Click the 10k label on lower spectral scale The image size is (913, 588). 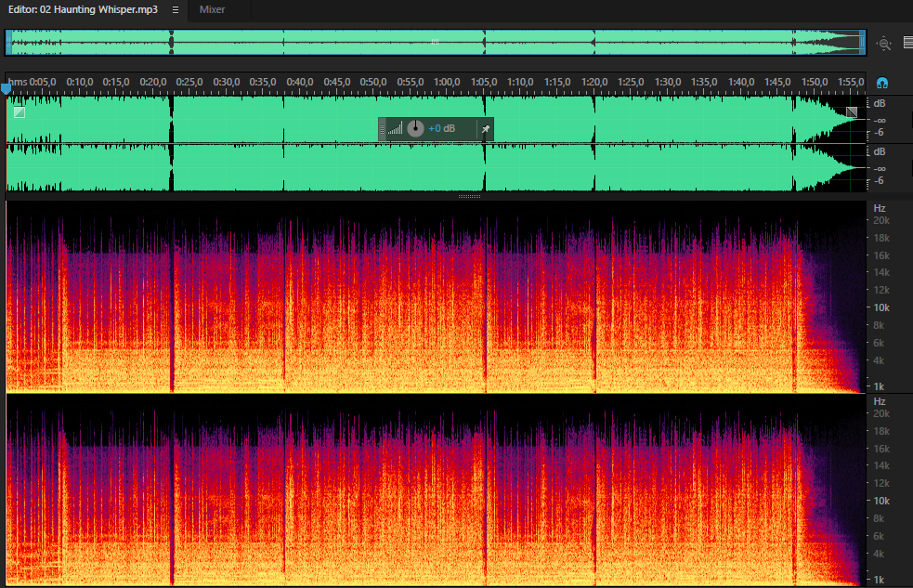881,501
